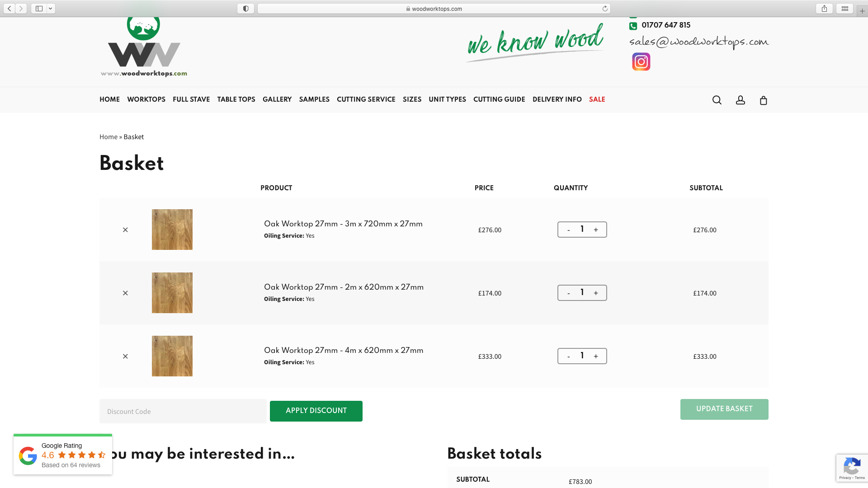Image resolution: width=868 pixels, height=488 pixels.
Task: Apply discount with APPLY DISCOUNT button
Action: tap(316, 411)
